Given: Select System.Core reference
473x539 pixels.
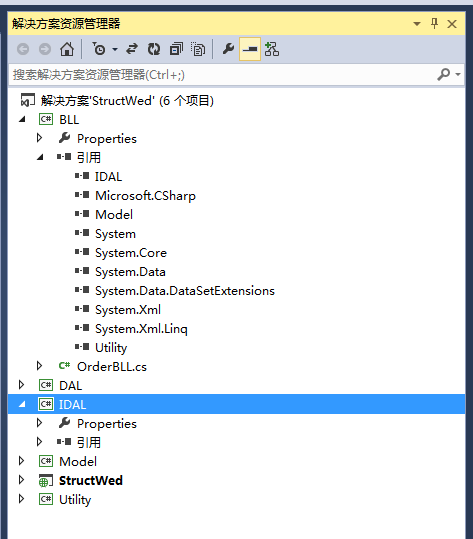Looking at the screenshot, I should tap(131, 253).
